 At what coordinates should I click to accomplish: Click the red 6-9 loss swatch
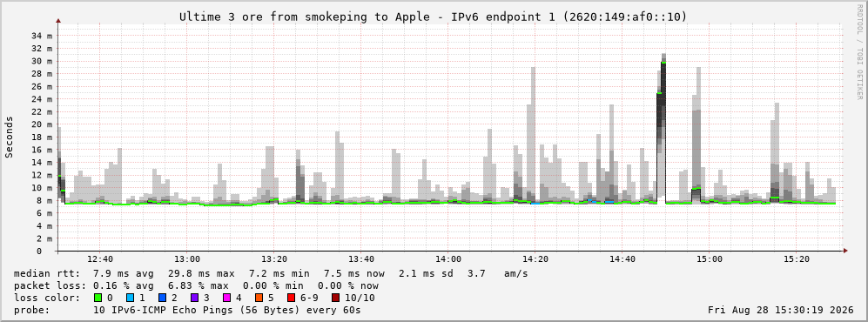click(291, 298)
